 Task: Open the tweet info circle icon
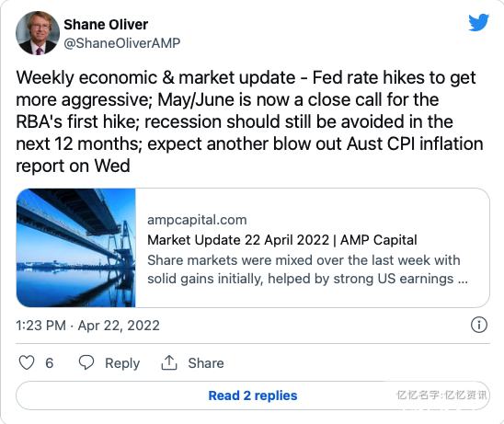[479, 325]
